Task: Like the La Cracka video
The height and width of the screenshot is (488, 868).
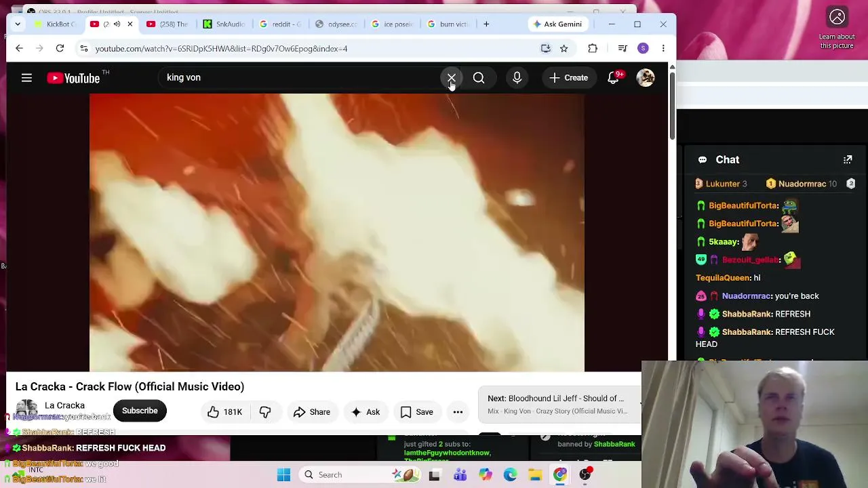Action: pyautogui.click(x=224, y=412)
